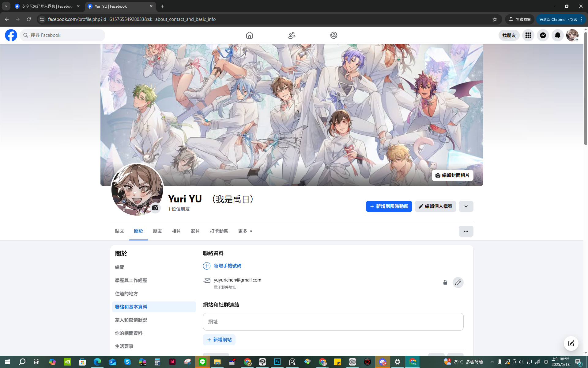This screenshot has height=368, width=588.
Task: Open File Explorer from the taskbar
Action: tap(217, 362)
